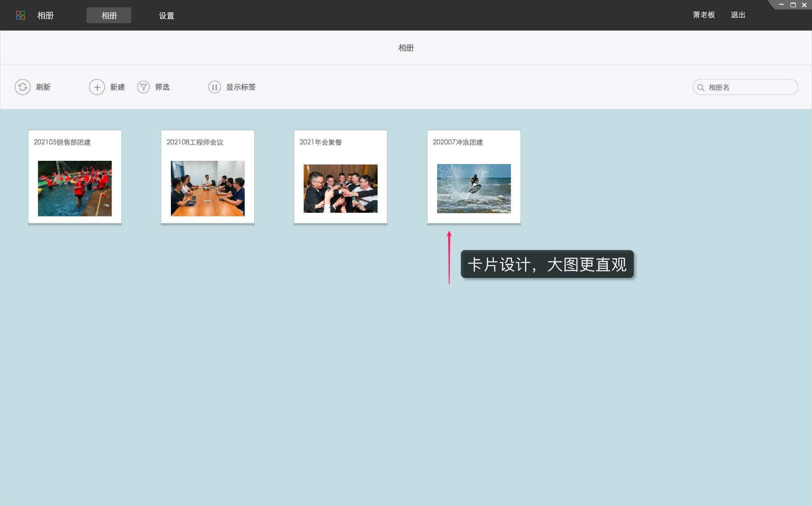Screen dimensions: 812x506
Task: Click 退出 to log out
Action: [738, 15]
